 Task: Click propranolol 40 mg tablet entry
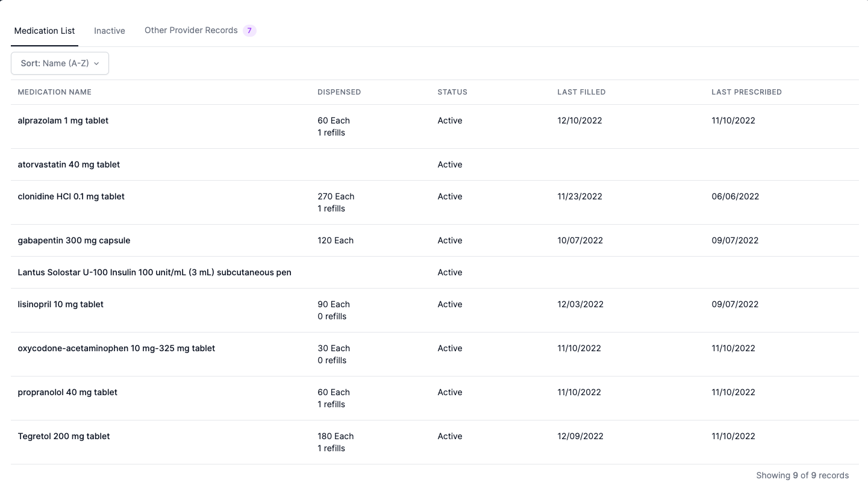click(x=67, y=392)
